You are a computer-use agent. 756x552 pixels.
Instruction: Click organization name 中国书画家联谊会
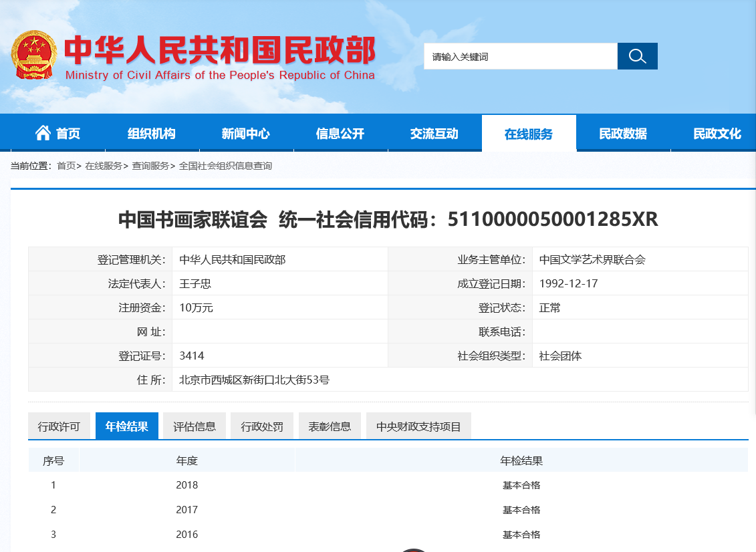[193, 219]
